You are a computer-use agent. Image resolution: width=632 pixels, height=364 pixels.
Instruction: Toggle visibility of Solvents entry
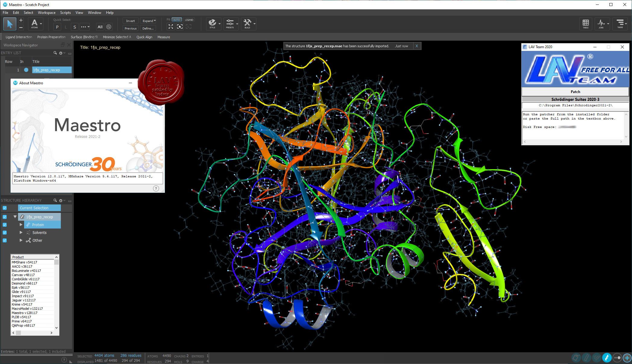pyautogui.click(x=4, y=232)
